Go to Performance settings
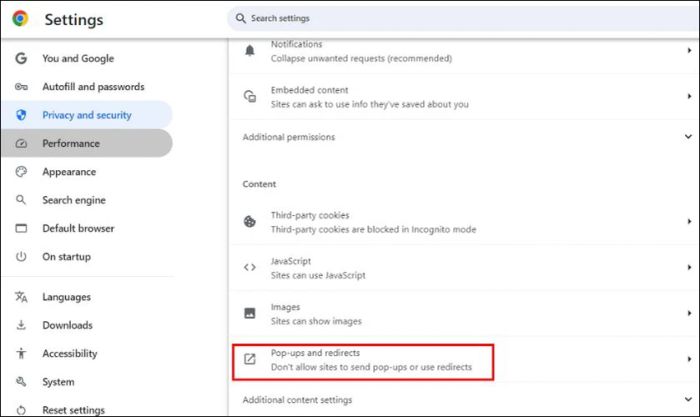Screen dimensions: 700x417 pos(87,143)
